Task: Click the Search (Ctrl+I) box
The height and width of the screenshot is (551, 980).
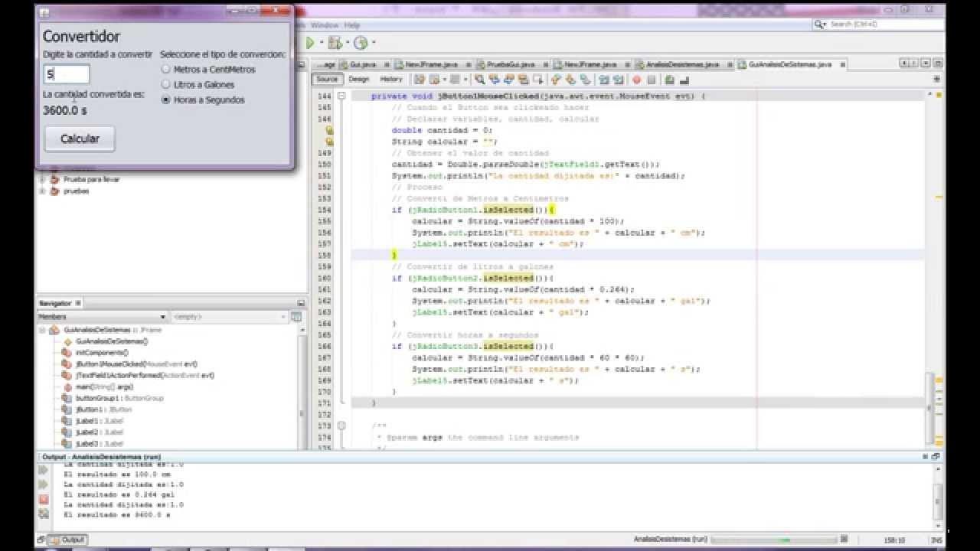Action: tap(878, 24)
